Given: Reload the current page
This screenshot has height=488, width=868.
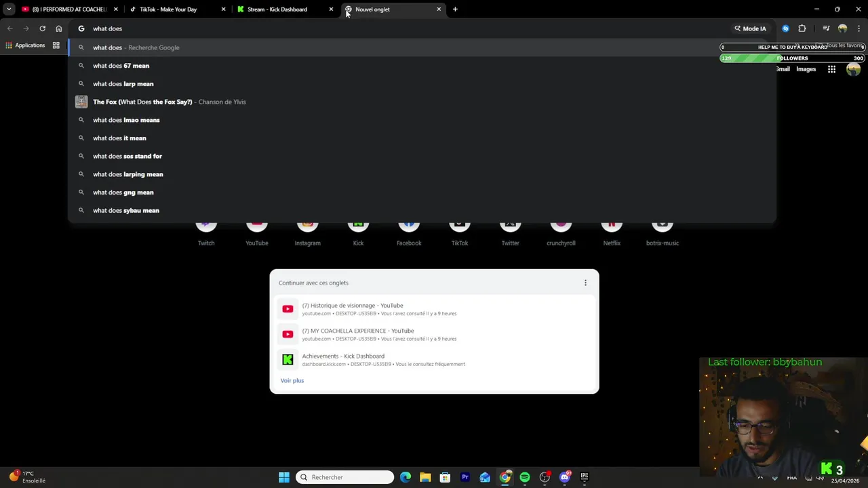Looking at the screenshot, I should (42, 28).
